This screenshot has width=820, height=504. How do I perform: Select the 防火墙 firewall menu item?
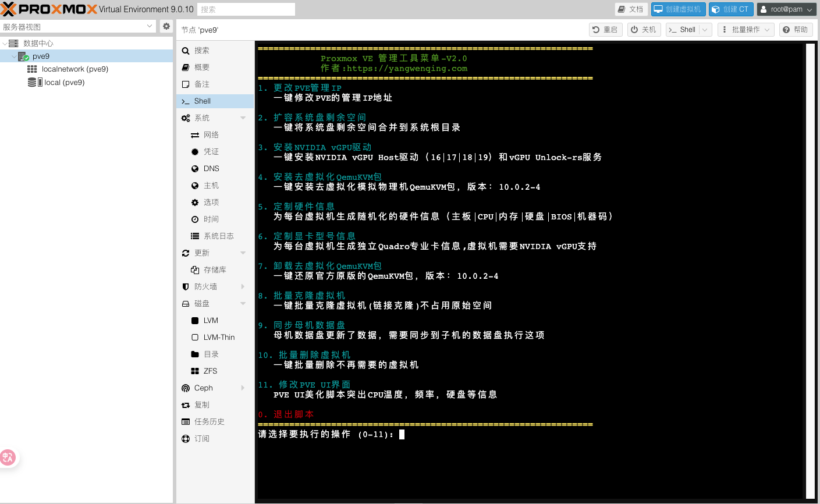click(206, 287)
